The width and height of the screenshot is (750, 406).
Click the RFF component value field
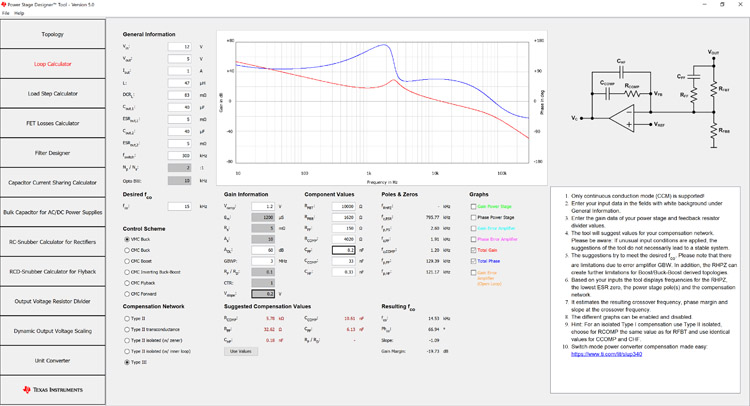tap(343, 229)
